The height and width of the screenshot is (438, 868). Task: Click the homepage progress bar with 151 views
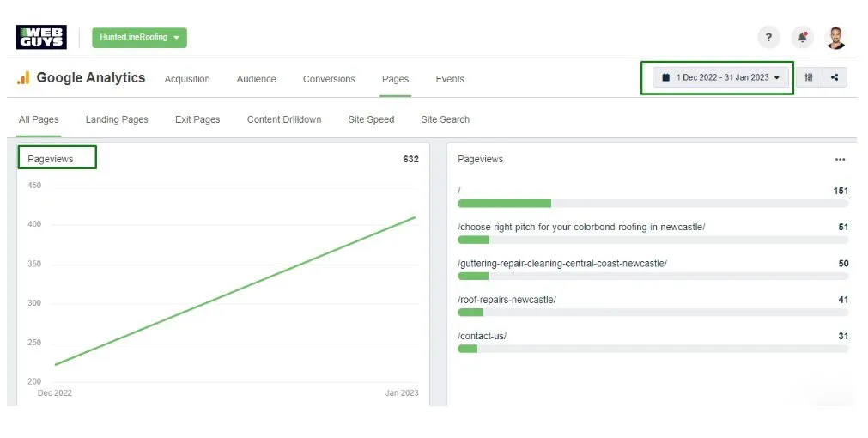pyautogui.click(x=653, y=204)
